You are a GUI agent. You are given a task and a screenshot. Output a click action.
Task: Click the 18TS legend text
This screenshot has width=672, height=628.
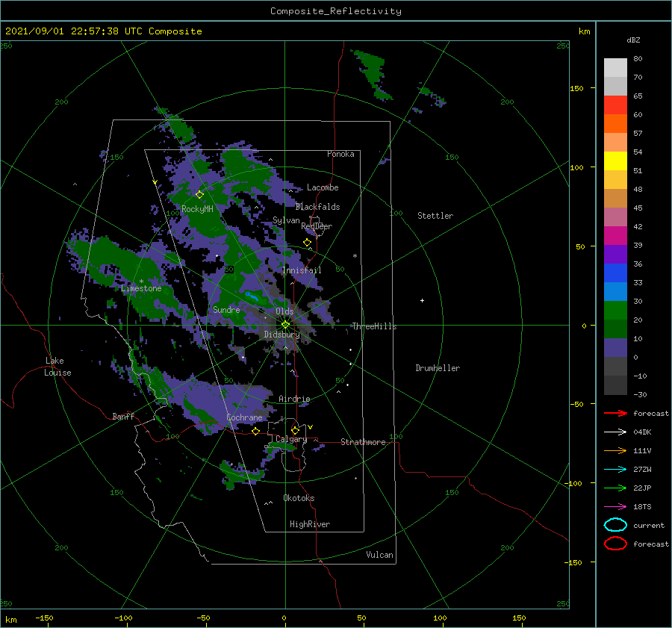point(642,507)
